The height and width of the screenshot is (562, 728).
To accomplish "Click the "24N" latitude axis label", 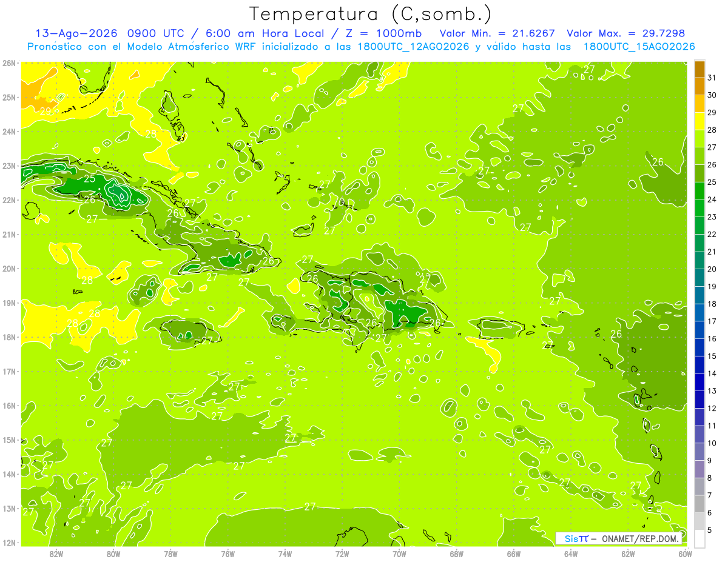I will click(x=8, y=132).
